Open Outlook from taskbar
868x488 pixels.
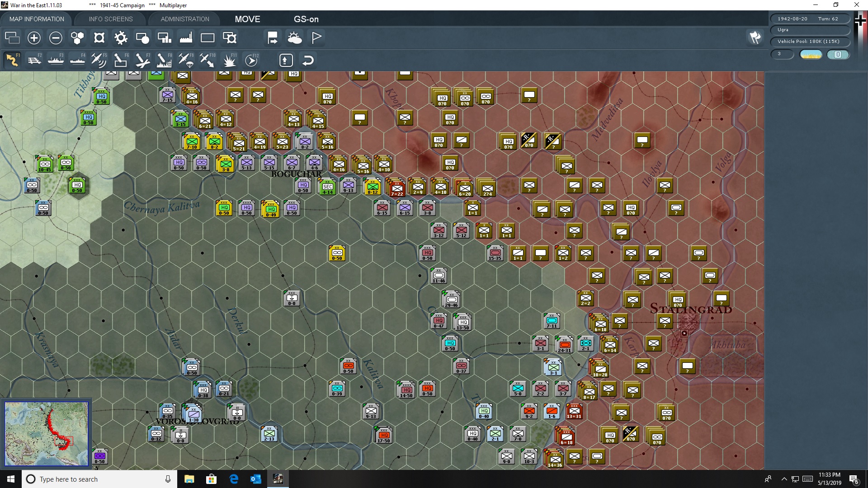(256, 479)
